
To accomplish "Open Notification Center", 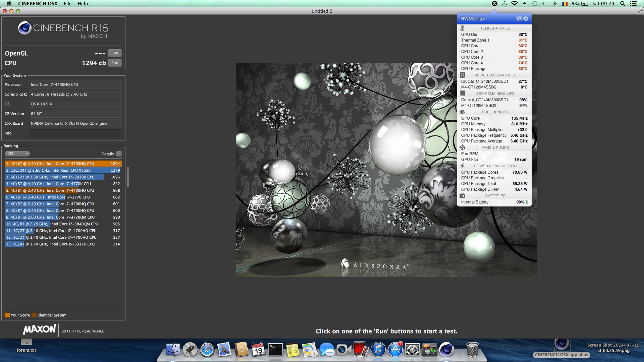I will point(633,3).
